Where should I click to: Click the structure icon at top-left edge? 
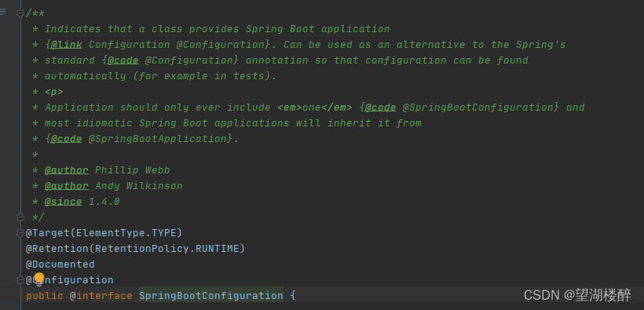(x=3, y=12)
